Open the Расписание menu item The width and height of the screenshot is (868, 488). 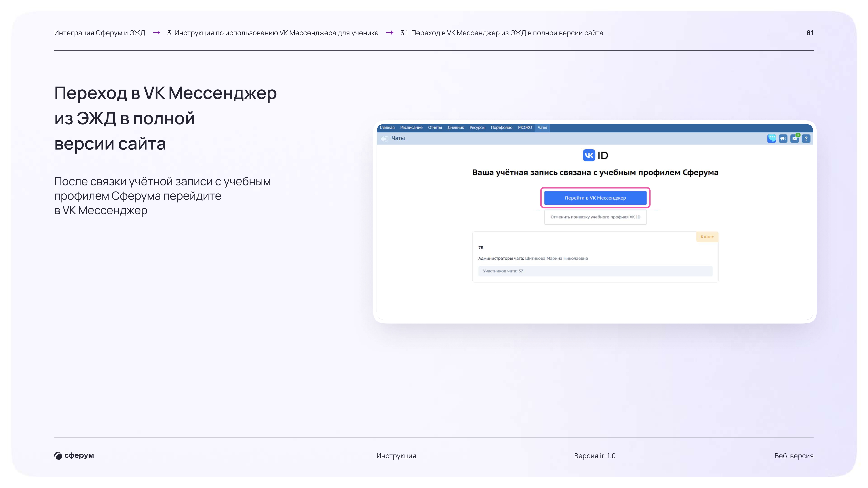pos(411,127)
